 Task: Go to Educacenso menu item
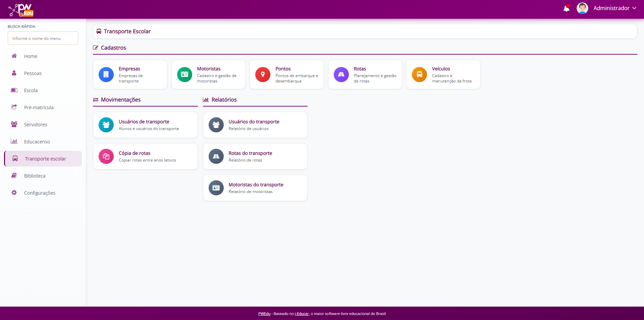coord(37,142)
